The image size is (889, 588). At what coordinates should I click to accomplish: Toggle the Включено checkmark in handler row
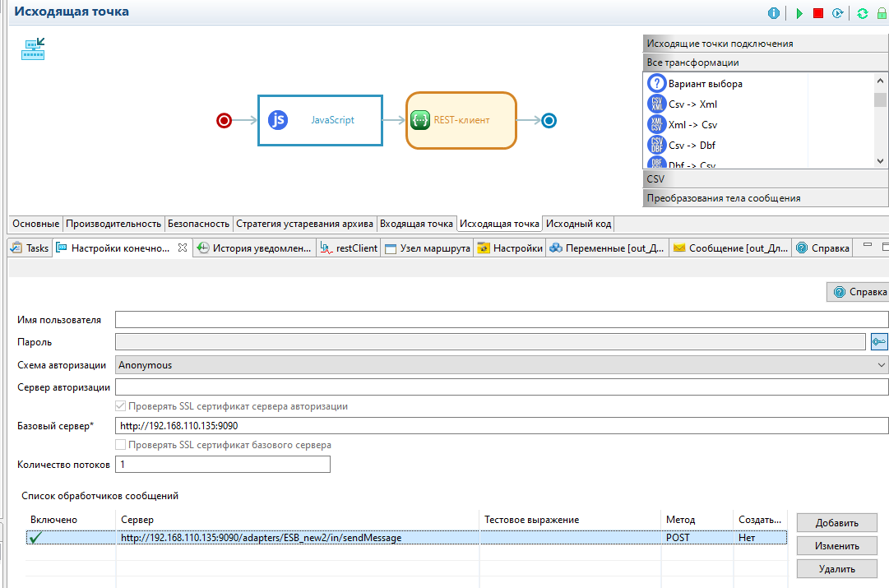click(x=35, y=538)
